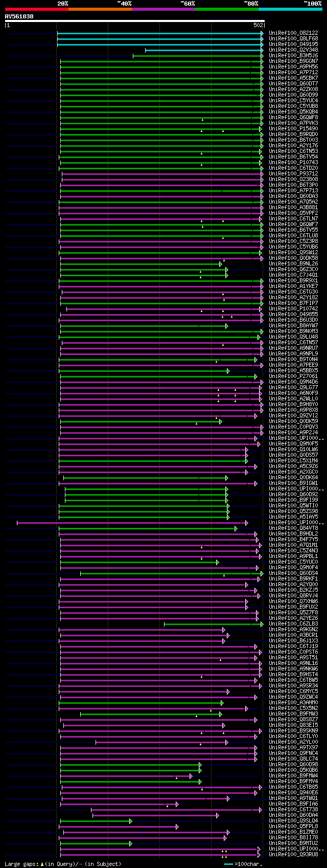Select the UniRef100_P10742 label
This screenshot has height=868, width=327.
pyautogui.click(x=293, y=309)
